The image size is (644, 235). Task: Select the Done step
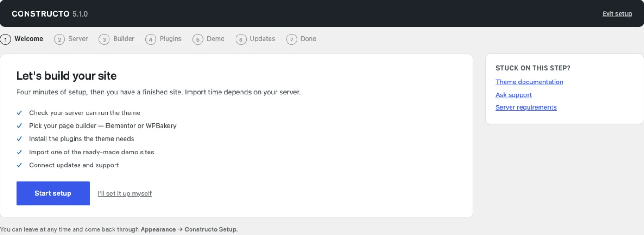[301, 39]
